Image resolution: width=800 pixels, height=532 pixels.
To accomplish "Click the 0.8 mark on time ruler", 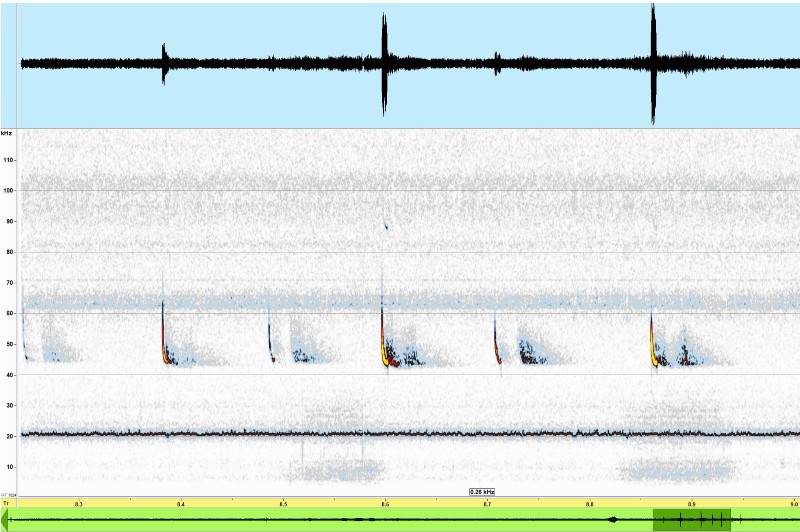I will click(590, 503).
